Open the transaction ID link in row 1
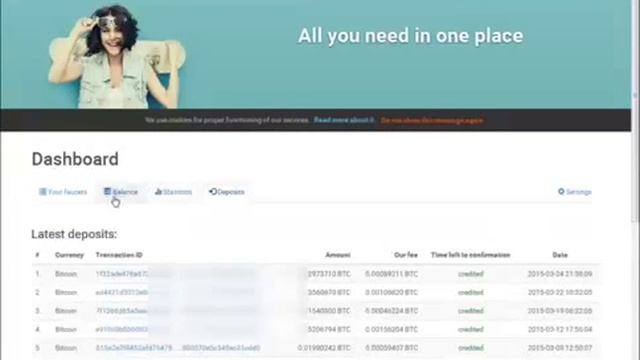Viewport: 640px width, 360px height. pyautogui.click(x=122, y=274)
